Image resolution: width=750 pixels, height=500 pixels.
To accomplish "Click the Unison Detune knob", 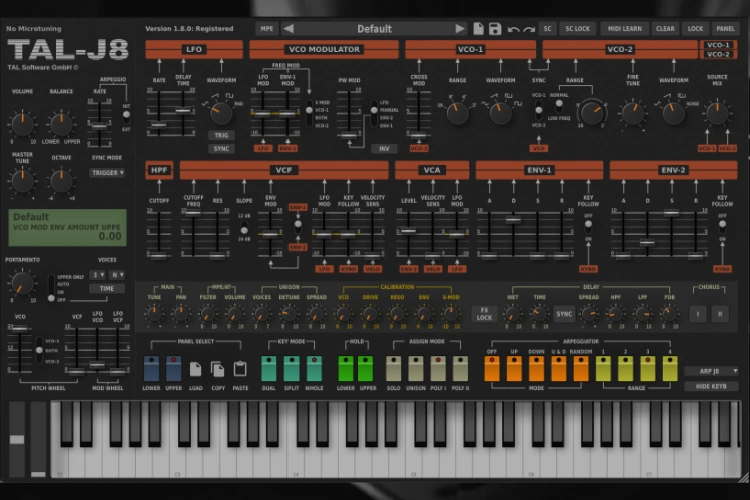I will pos(288,314).
